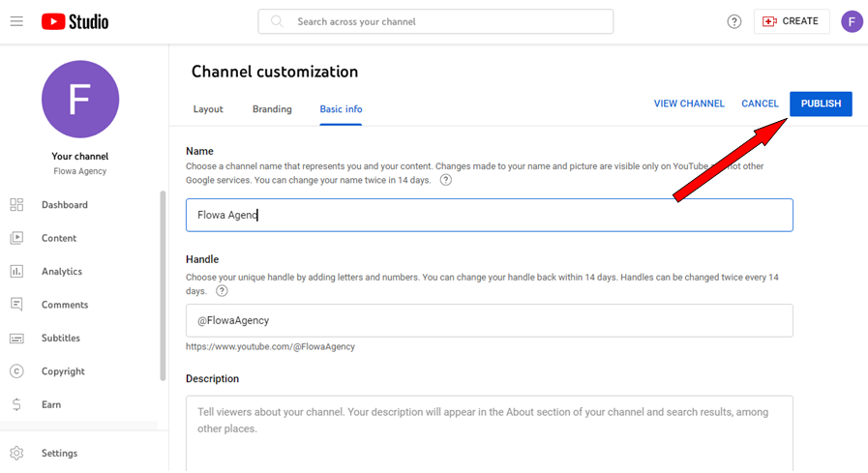Open the account avatar in top bar
The height and width of the screenshot is (473, 868).
852,21
